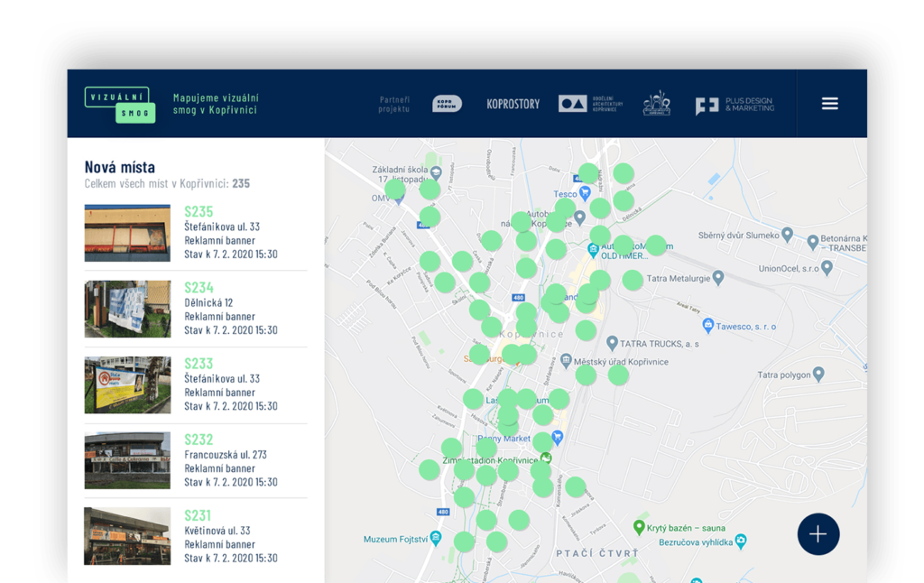The image size is (924, 583).
Task: Select the S231 entry title
Action: pos(198,516)
